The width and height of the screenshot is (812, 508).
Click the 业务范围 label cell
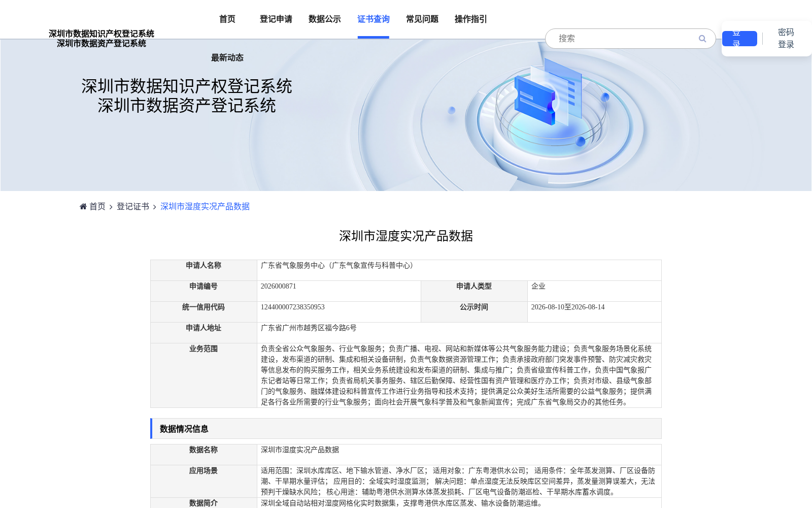[204, 375]
